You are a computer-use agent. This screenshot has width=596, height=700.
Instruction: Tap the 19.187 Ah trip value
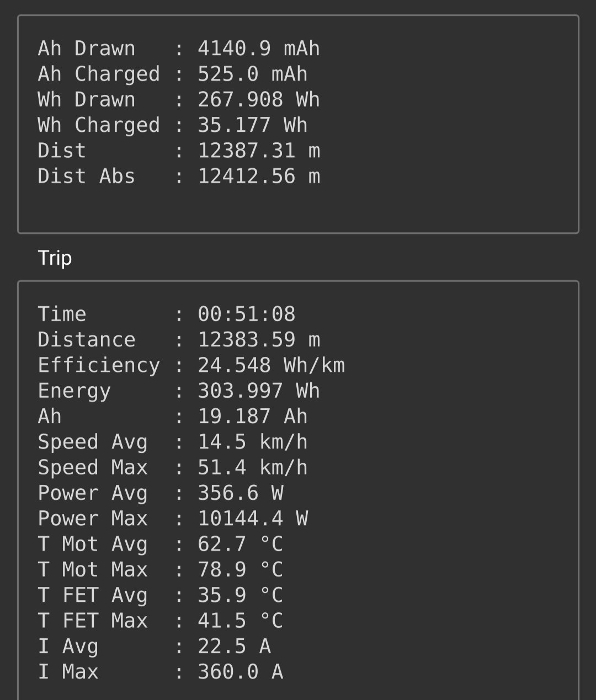(252, 416)
